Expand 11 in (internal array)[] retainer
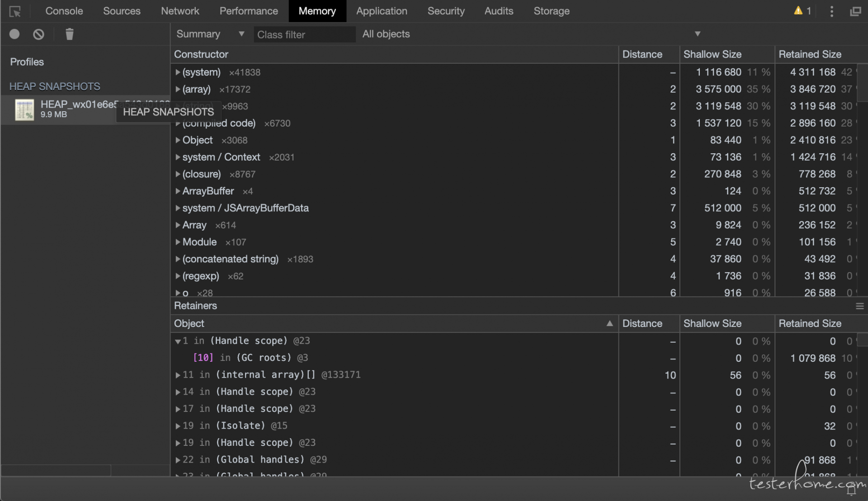 pyautogui.click(x=178, y=375)
